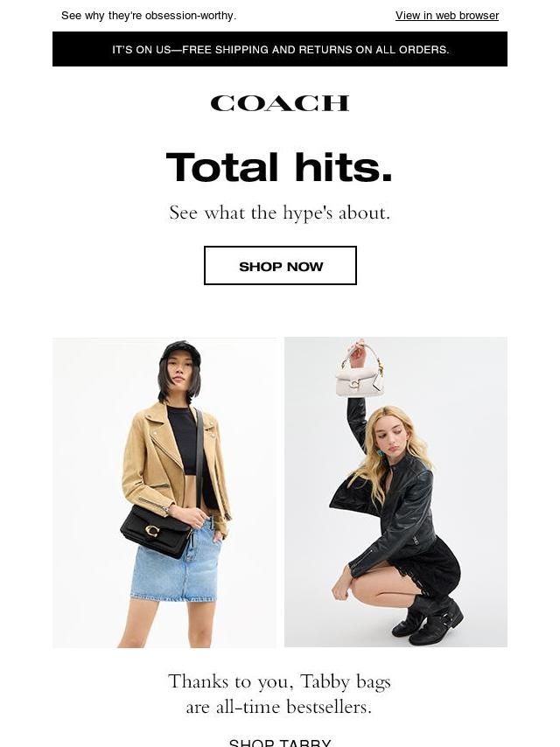
Task: Open the SHOP TABBY link
Action: click(x=280, y=743)
